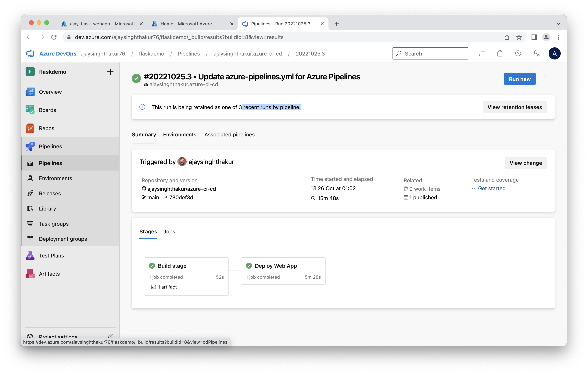Open the work items list icon
588x374 pixels.
click(x=482, y=53)
